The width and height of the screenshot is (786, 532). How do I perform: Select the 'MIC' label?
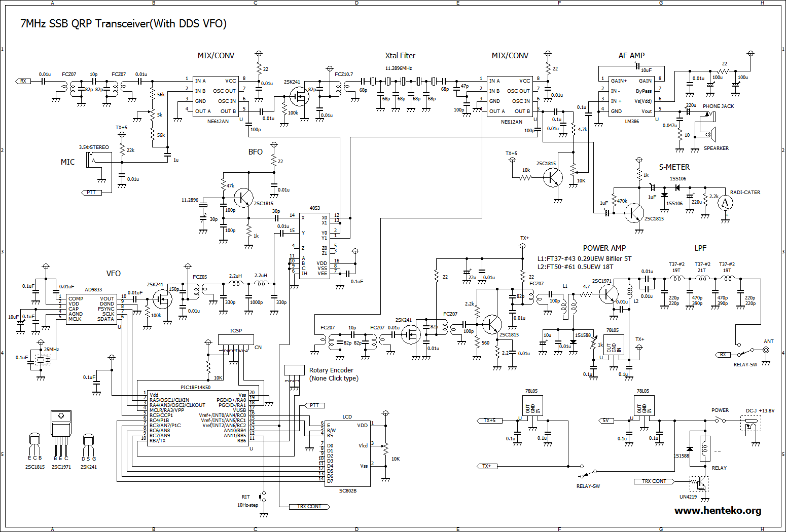67,162
